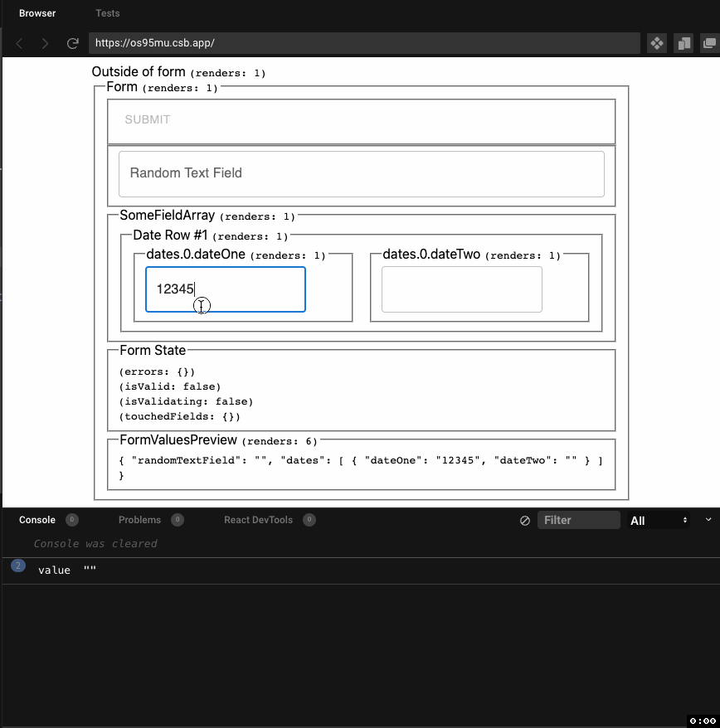
Task: Open the All log-level dropdown
Action: click(659, 521)
